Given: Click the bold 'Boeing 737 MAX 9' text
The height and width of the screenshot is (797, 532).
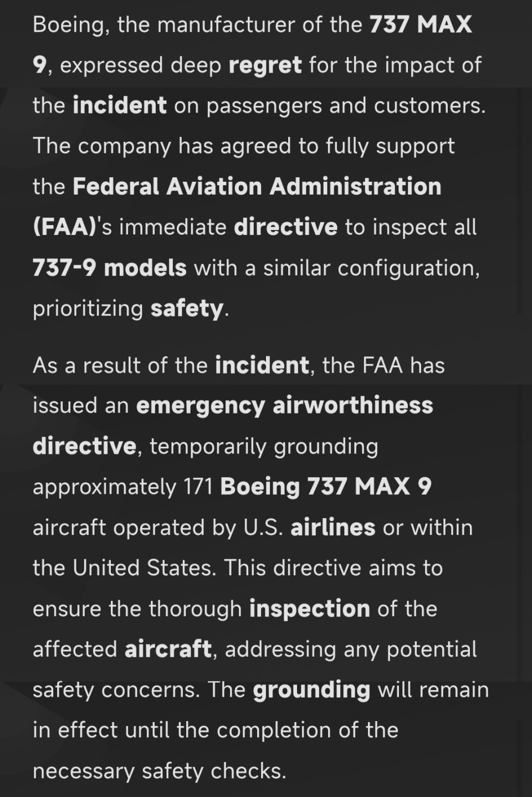Looking at the screenshot, I should pyautogui.click(x=326, y=487).
